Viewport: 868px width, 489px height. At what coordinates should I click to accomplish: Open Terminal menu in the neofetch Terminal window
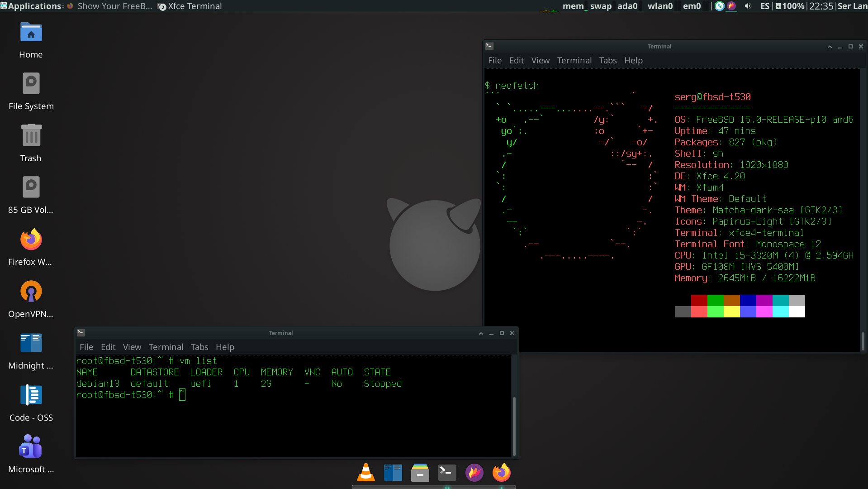coord(574,60)
